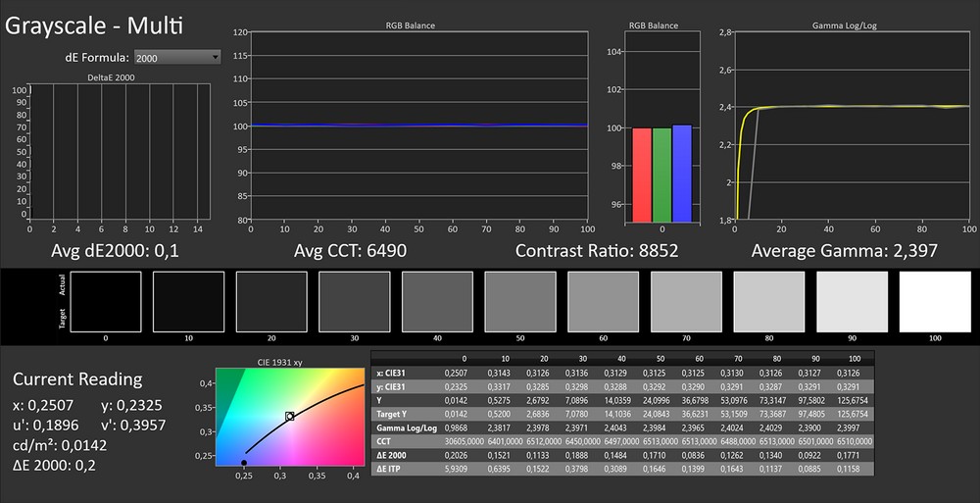Click the blue line in RGB Balance graph
The width and height of the screenshot is (980, 503).
[419, 126]
